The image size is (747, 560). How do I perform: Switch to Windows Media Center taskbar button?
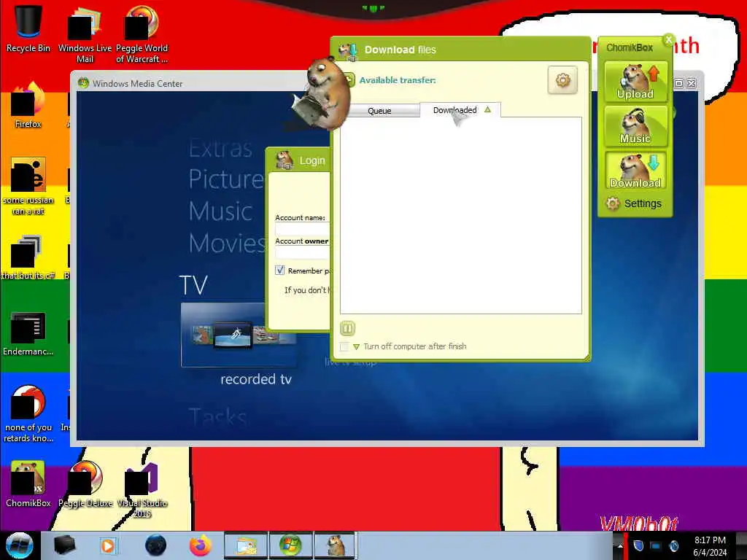pyautogui.click(x=290, y=545)
